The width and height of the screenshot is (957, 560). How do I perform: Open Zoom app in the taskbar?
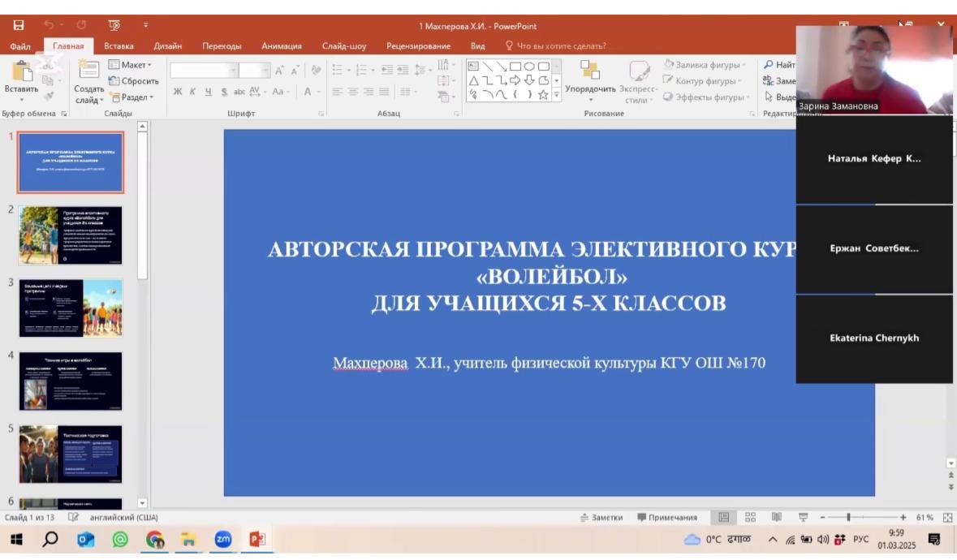pos(222,539)
